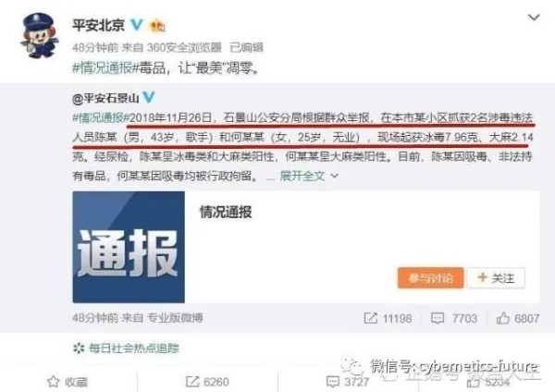Open the post options chevron menu
The image size is (555, 392).
tap(534, 18)
